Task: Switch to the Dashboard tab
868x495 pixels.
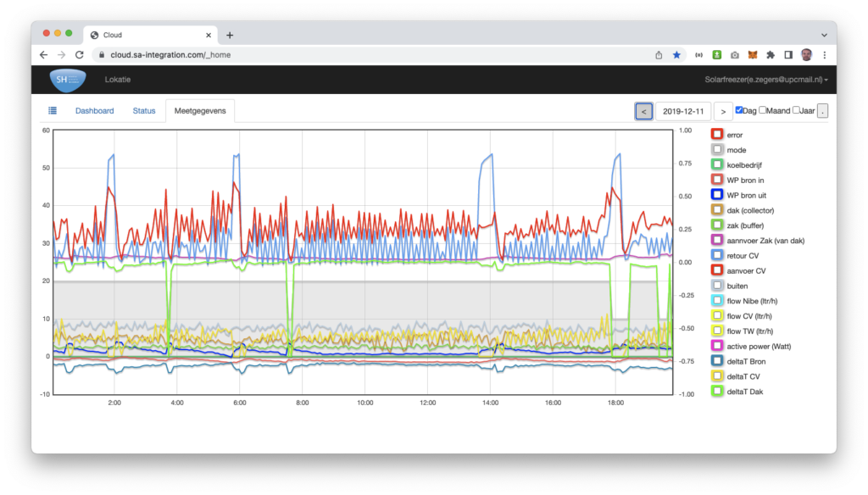Action: [x=94, y=111]
